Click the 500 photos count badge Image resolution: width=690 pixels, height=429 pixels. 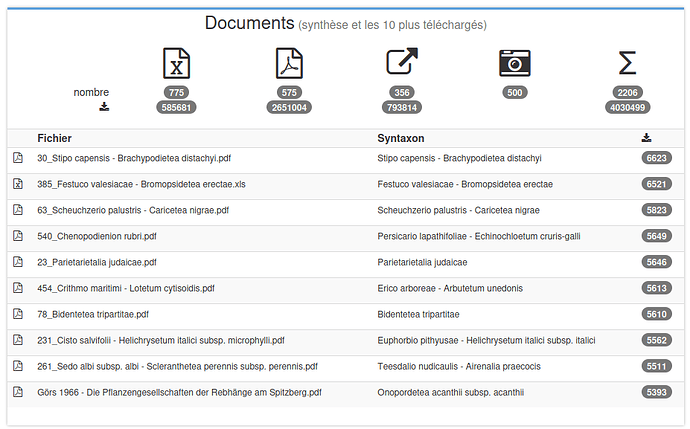(x=514, y=92)
